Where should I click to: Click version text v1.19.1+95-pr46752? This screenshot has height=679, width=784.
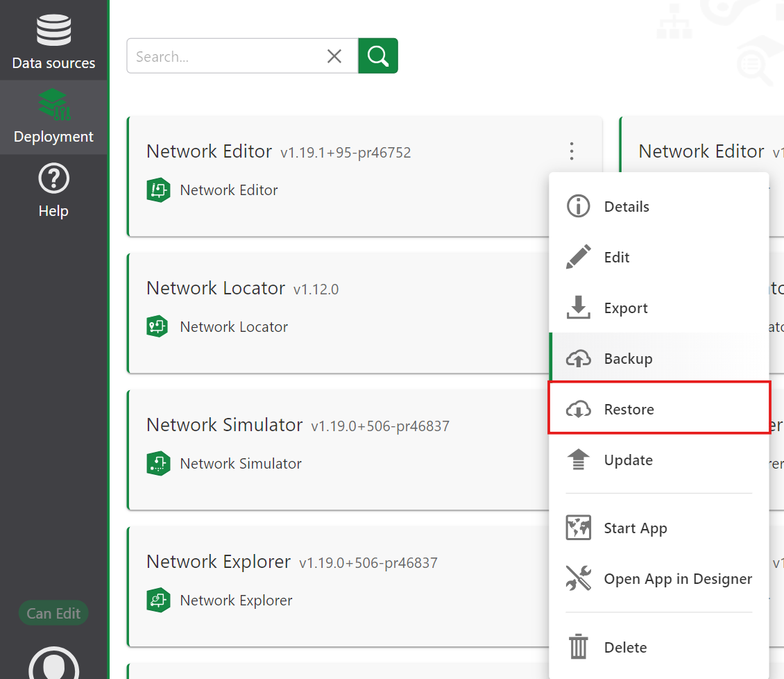(346, 153)
